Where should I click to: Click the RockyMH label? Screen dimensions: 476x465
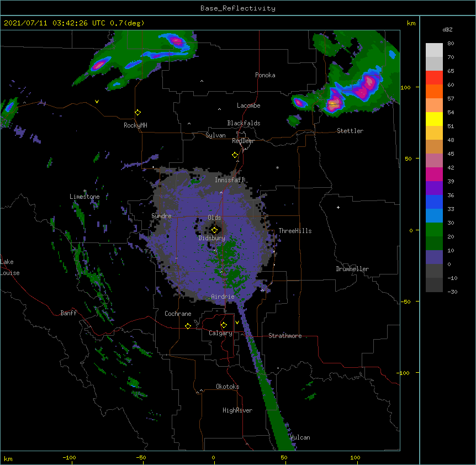pos(135,125)
